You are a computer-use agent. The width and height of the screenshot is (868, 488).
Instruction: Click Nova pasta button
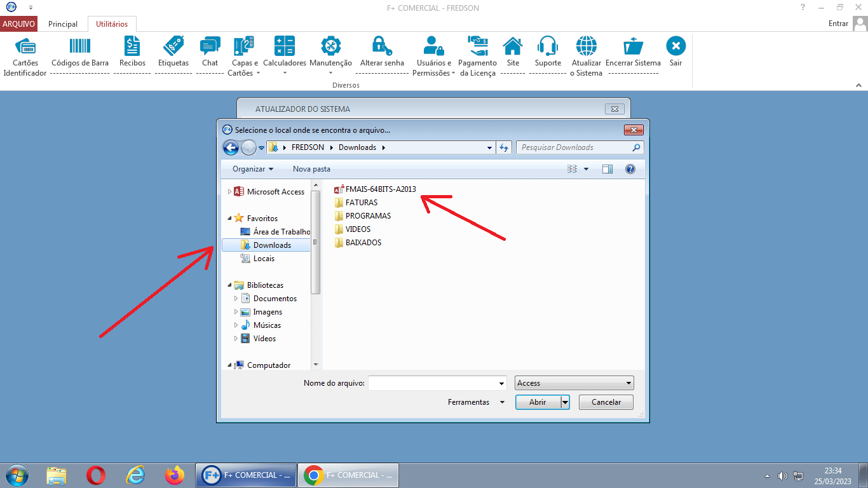pos(311,169)
